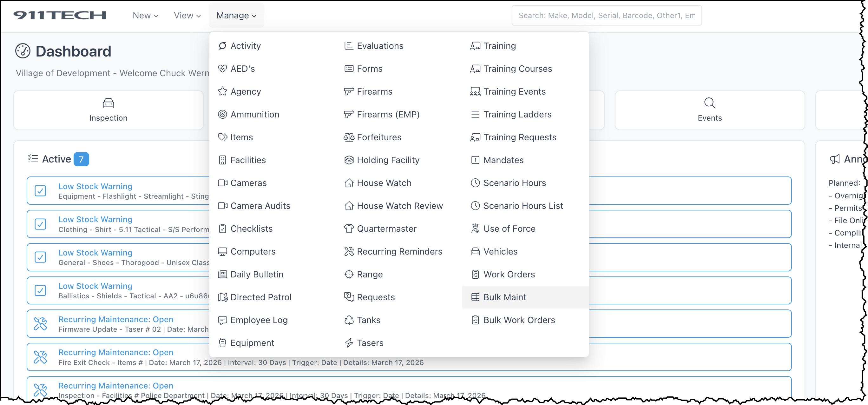
Task: Click the Tasers lightning bolt icon
Action: (349, 343)
